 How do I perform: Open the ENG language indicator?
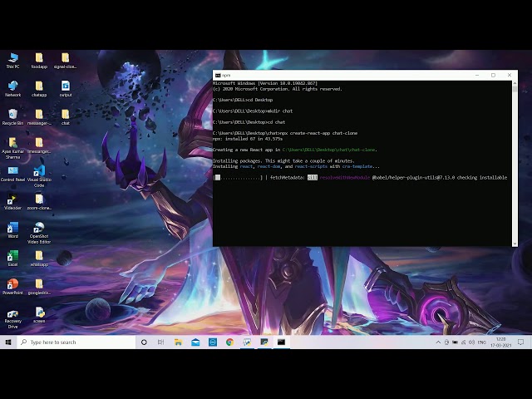pos(482,342)
